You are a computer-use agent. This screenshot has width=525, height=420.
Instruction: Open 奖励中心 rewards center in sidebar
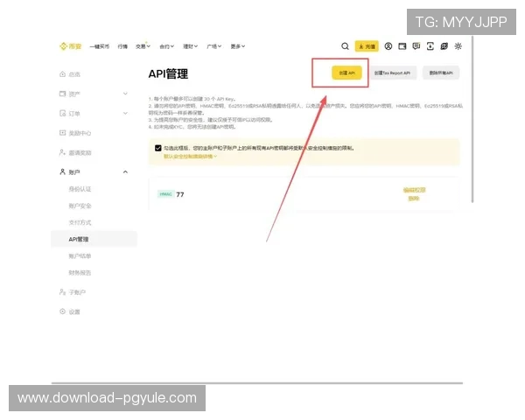click(80, 133)
